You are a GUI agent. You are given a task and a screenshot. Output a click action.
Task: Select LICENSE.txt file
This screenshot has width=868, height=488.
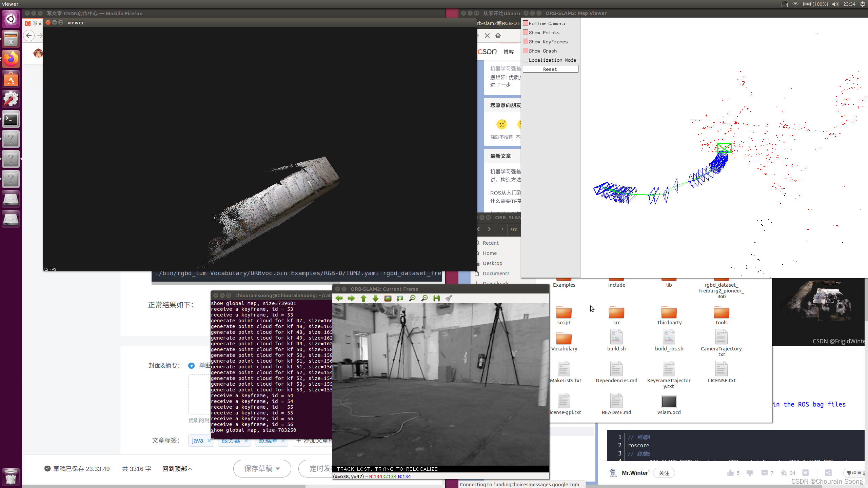[722, 372]
